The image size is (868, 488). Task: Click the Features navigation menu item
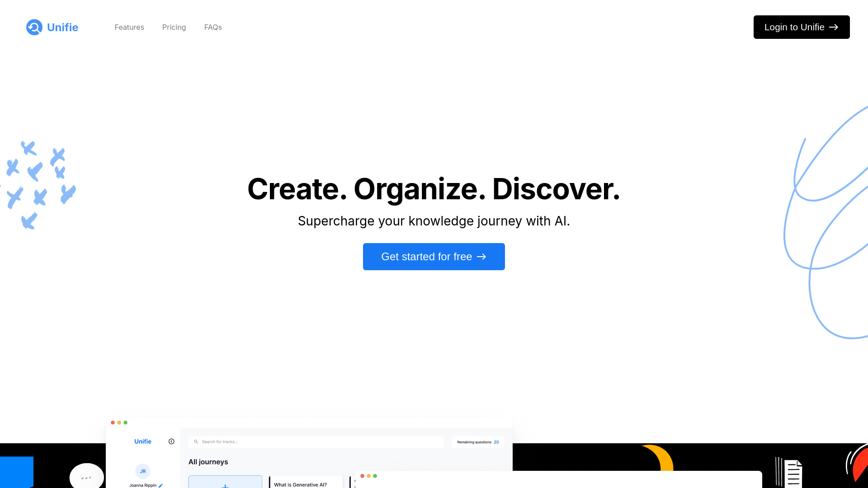click(129, 27)
